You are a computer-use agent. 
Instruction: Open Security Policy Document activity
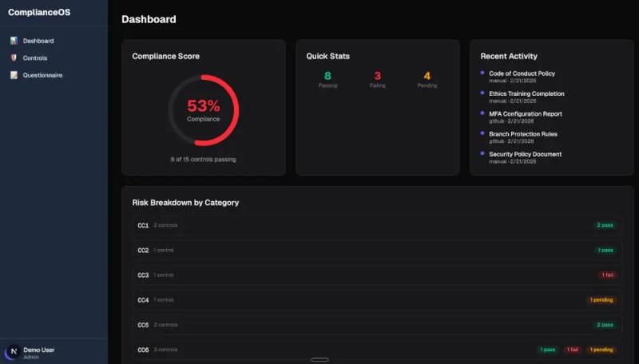[526, 154]
